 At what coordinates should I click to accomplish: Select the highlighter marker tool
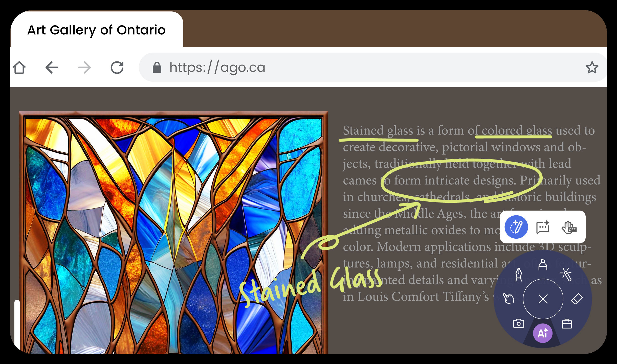[x=543, y=265]
